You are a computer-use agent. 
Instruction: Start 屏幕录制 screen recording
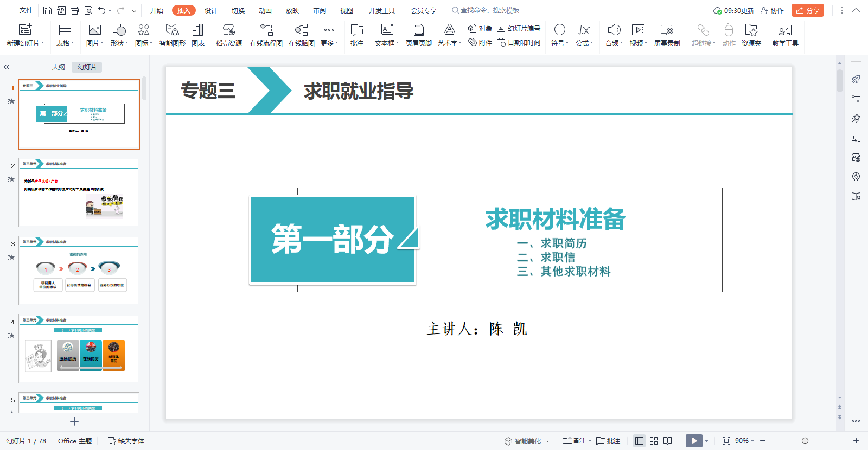click(x=667, y=30)
